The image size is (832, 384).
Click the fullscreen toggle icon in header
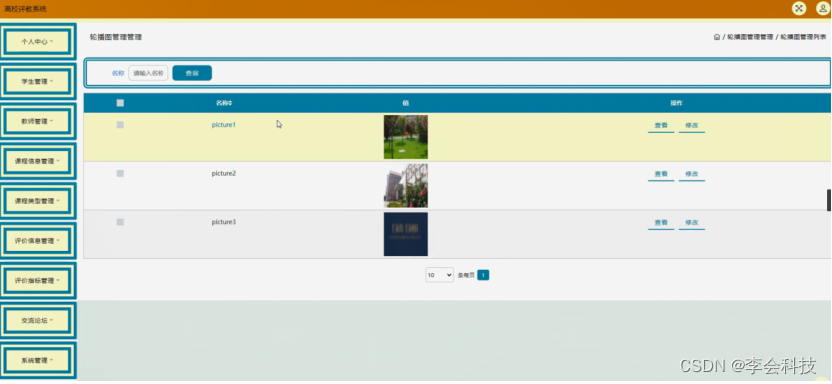point(799,8)
